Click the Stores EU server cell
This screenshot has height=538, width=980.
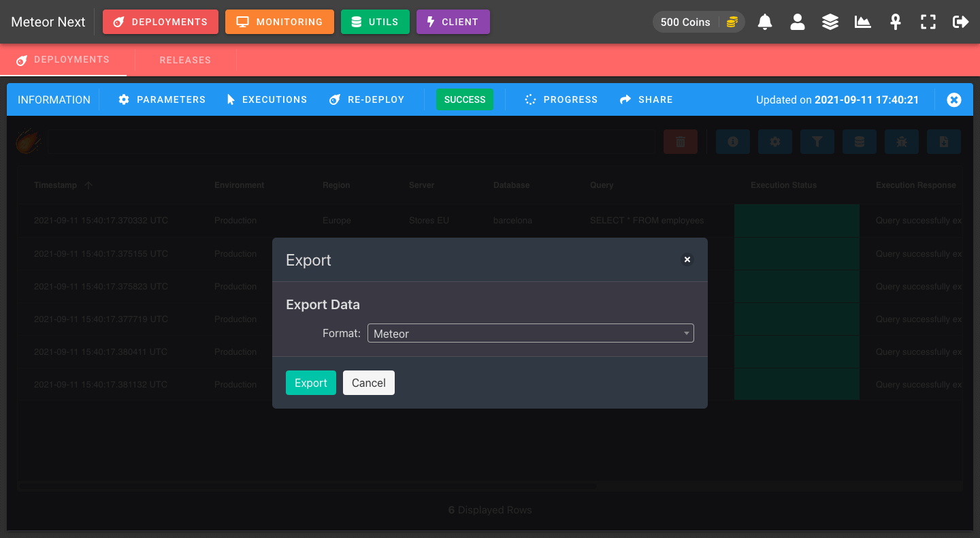(429, 221)
